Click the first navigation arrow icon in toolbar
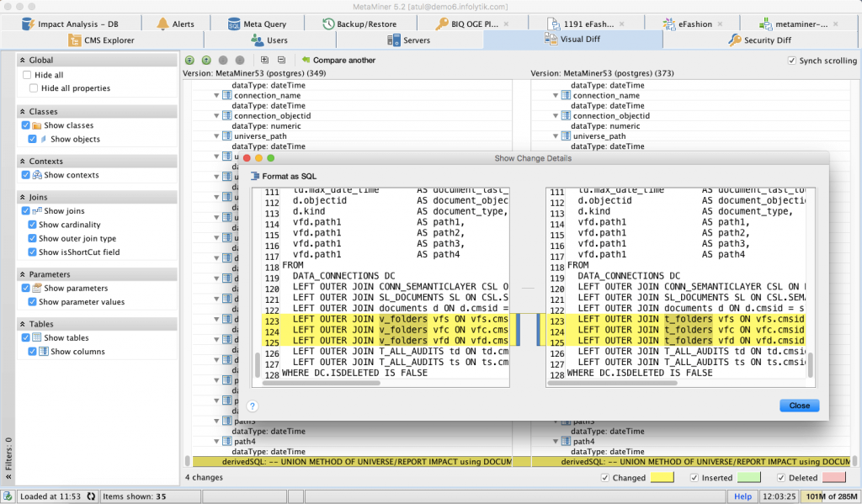Viewport: 862px width, 504px height. click(x=190, y=60)
